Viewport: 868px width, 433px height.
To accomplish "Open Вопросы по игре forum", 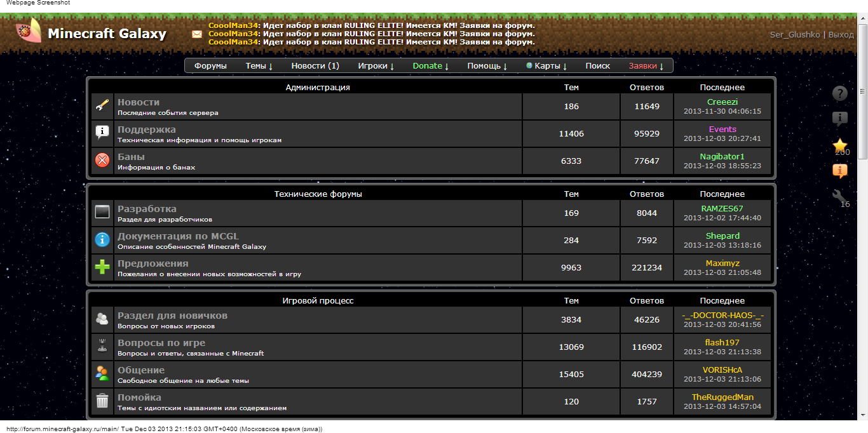I will point(161,343).
